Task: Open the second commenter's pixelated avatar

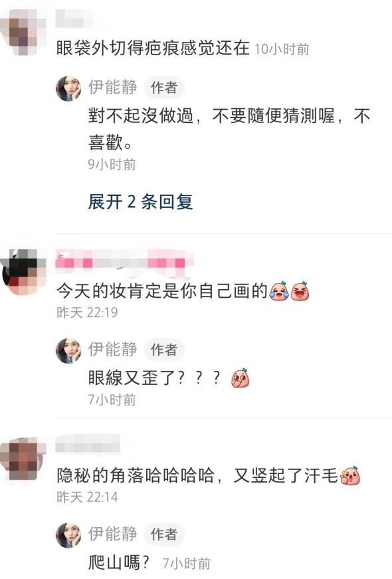Action: (x=23, y=272)
